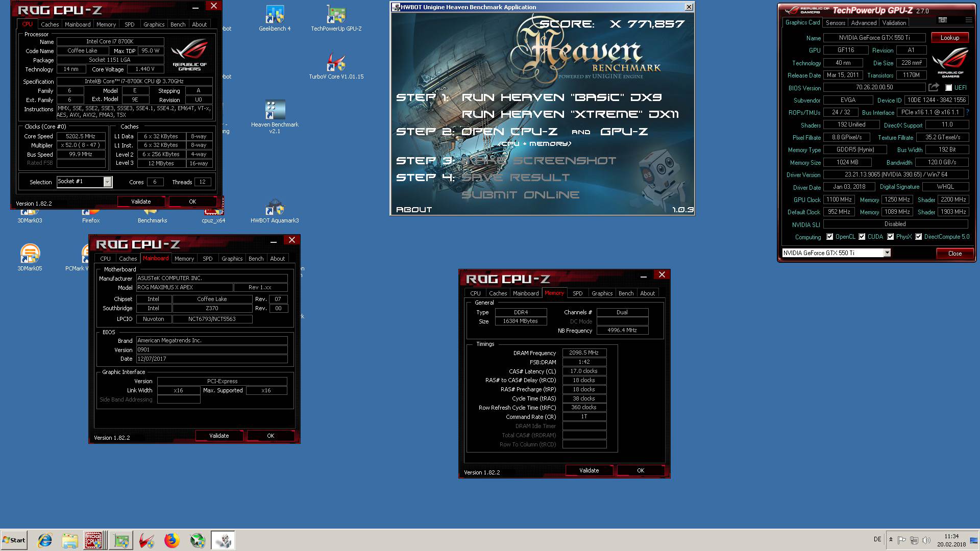Toggle the PhysX checkbox
Screen dimensions: 980x551
(890, 237)
